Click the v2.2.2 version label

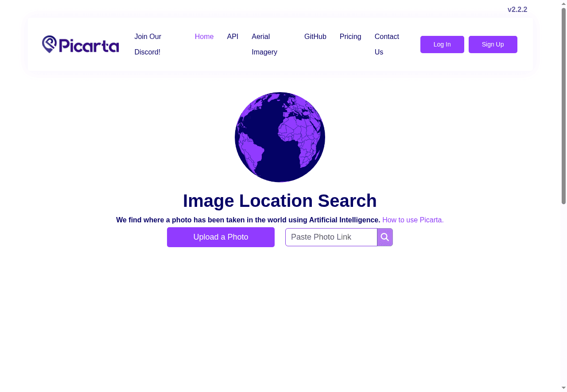[x=517, y=10]
